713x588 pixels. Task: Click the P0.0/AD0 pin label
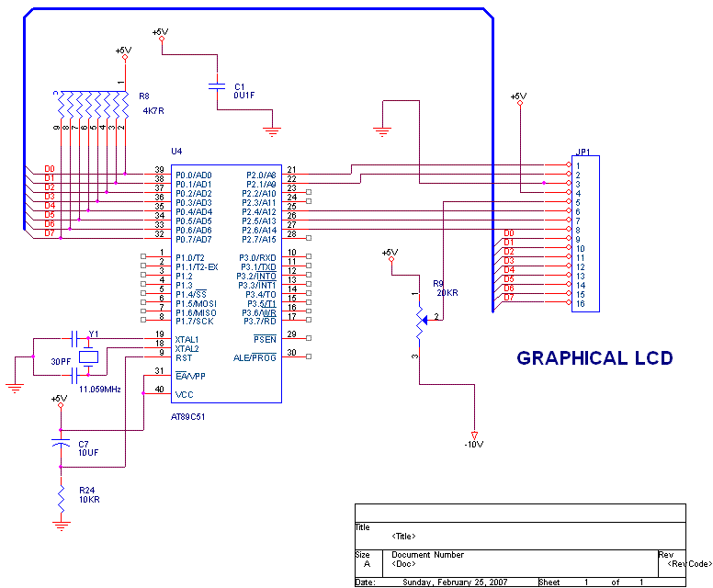pos(194,175)
